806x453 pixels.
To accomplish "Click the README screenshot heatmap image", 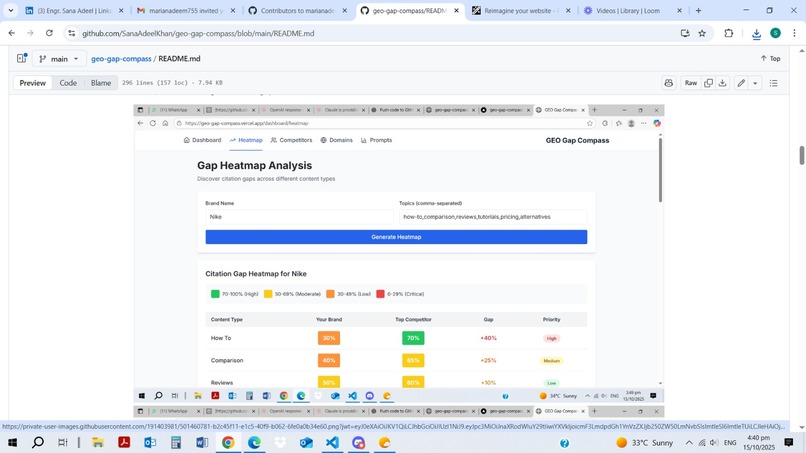I will (x=399, y=253).
